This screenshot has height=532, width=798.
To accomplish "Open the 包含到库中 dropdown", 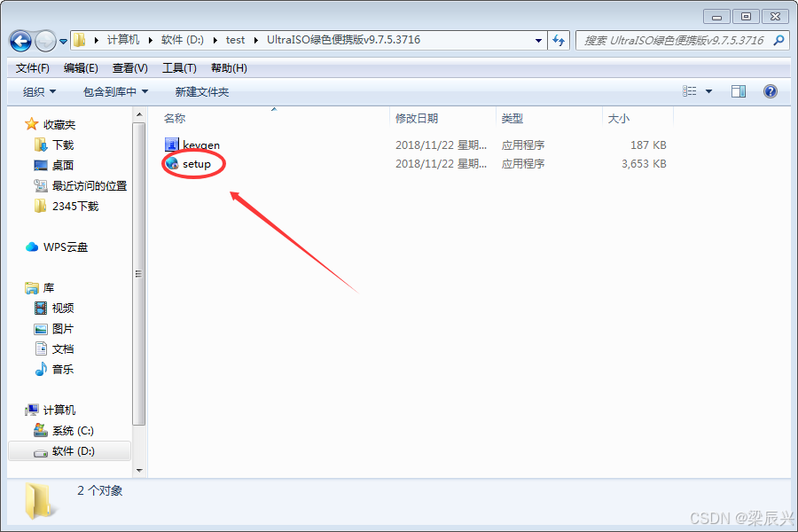I will tap(115, 91).
